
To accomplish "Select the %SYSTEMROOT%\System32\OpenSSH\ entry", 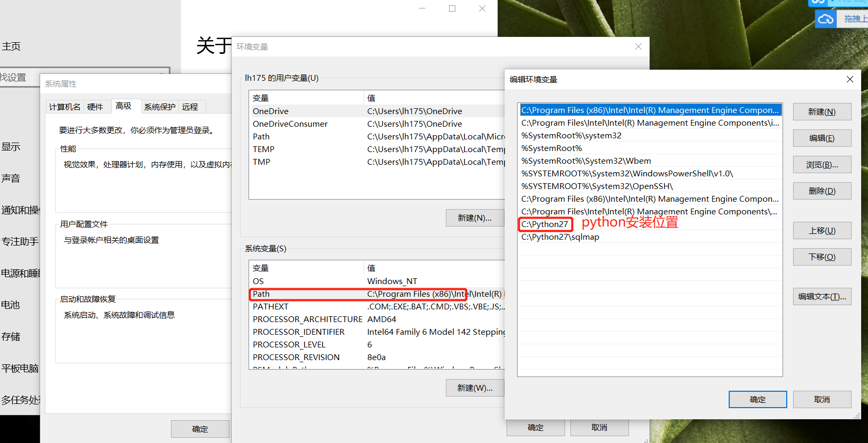I will tap(650, 186).
